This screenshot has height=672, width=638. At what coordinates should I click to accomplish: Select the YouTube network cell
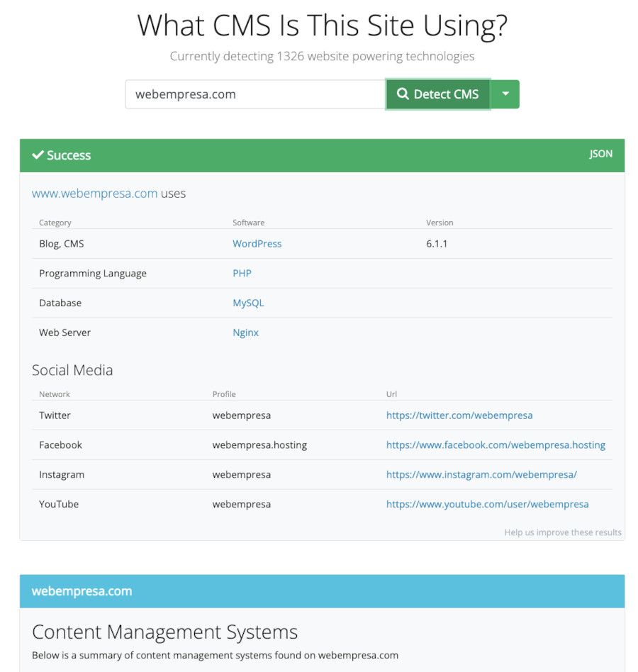pyautogui.click(x=59, y=504)
